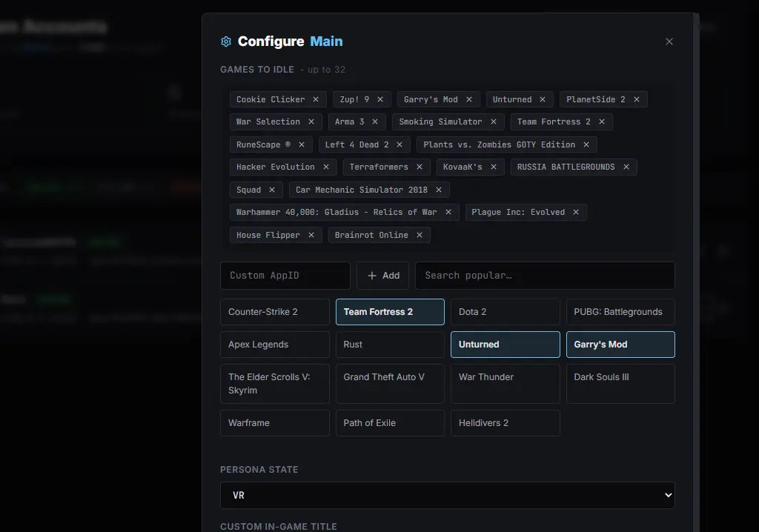Open the Persona State dropdown showing VR
The width and height of the screenshot is (759, 532).
pyautogui.click(x=447, y=495)
